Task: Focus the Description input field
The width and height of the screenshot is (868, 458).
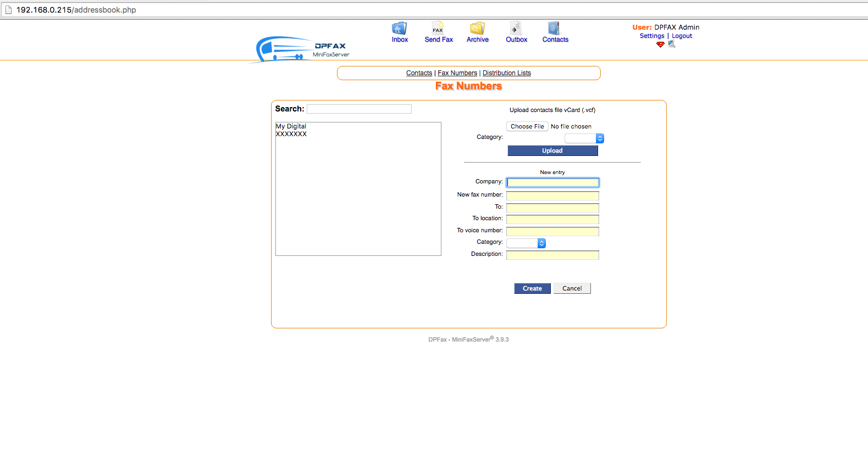Action: point(552,255)
